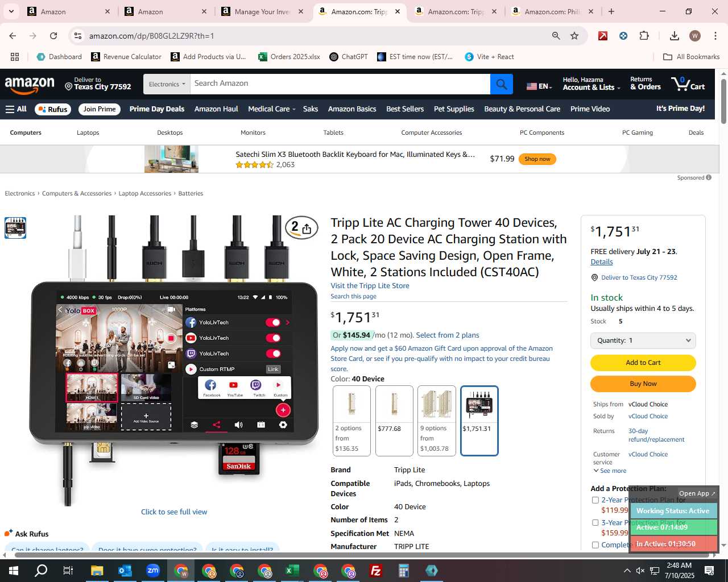Open FileZilla from the taskbar

[x=375, y=571]
